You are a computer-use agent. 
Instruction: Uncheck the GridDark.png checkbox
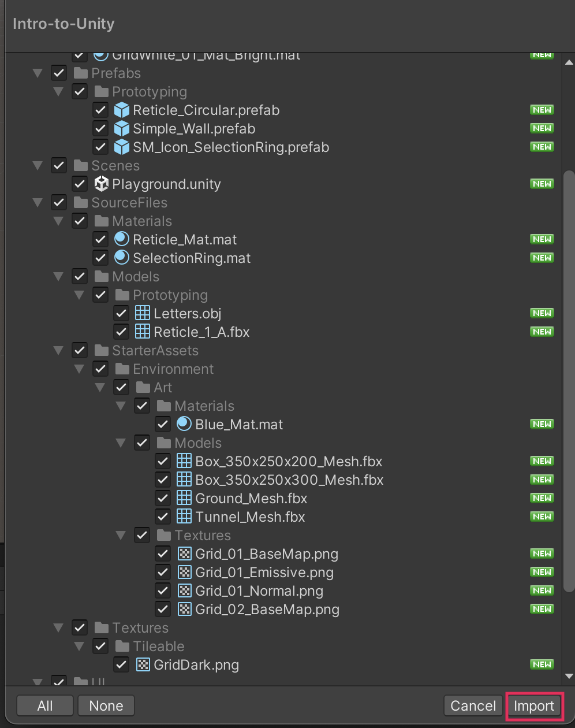click(x=121, y=664)
